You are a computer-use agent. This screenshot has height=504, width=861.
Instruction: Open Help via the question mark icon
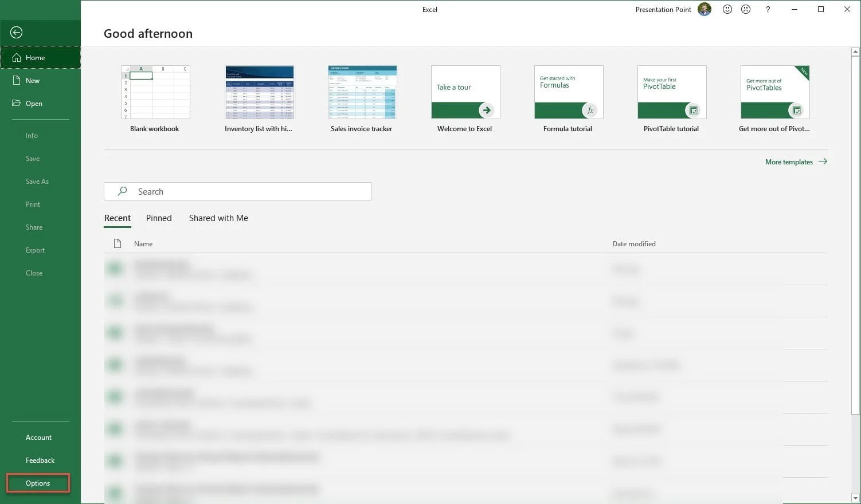pyautogui.click(x=768, y=9)
